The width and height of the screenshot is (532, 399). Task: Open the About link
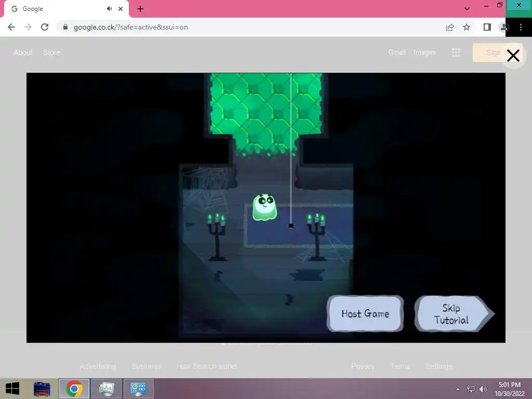[x=23, y=52]
